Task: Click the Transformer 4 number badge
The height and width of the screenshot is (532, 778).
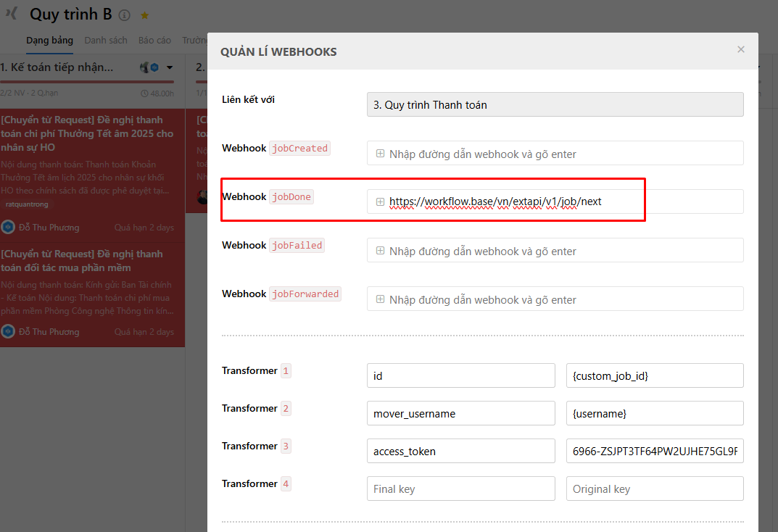Action: tap(286, 484)
